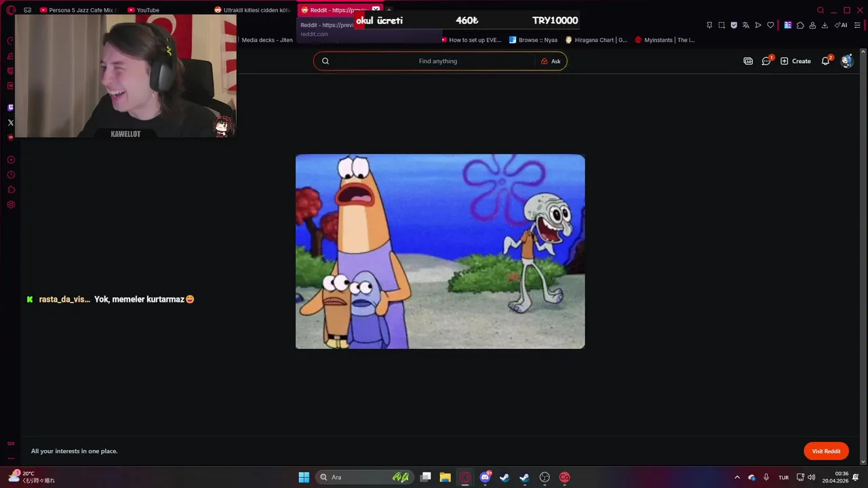This screenshot has width=868, height=488.
Task: Open GX Cleaner icon in sidebar
Action: tap(10, 56)
